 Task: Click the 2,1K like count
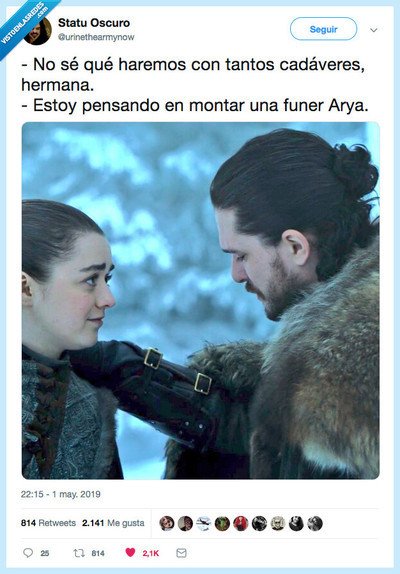(150, 553)
